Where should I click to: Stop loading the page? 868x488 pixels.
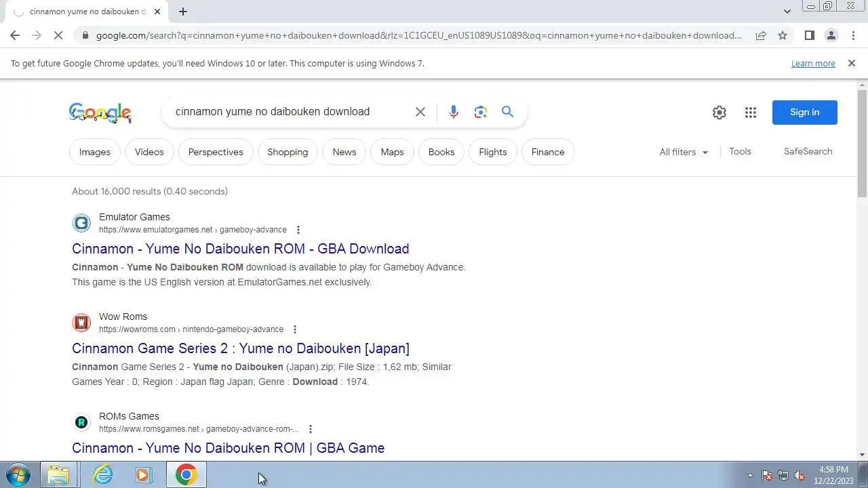click(x=58, y=35)
